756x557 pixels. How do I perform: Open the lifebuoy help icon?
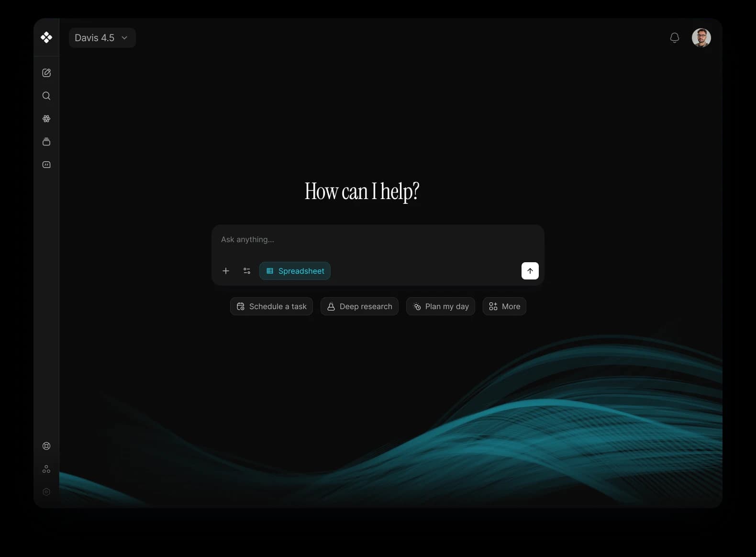[46, 446]
